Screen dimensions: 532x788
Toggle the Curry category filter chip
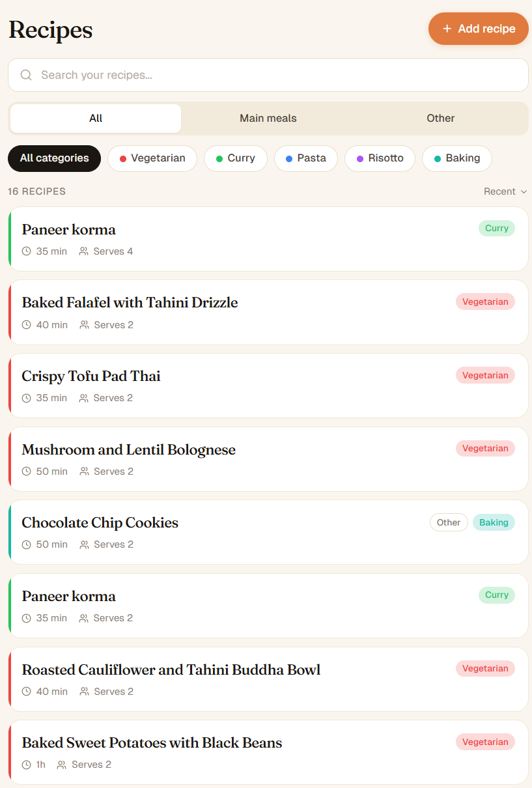[x=236, y=158]
